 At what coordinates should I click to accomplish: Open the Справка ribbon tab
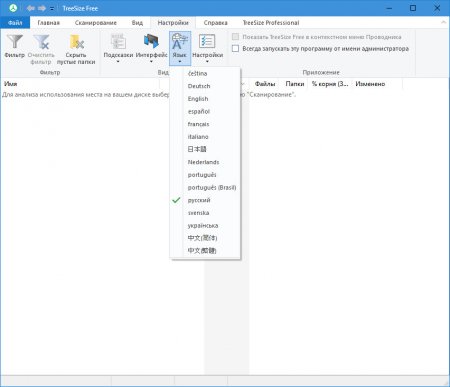click(x=215, y=23)
